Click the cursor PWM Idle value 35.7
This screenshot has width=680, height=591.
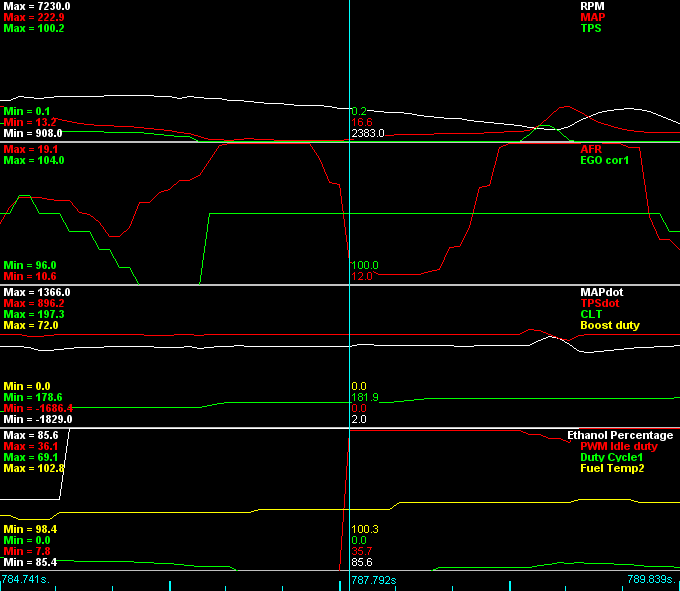[x=362, y=551]
